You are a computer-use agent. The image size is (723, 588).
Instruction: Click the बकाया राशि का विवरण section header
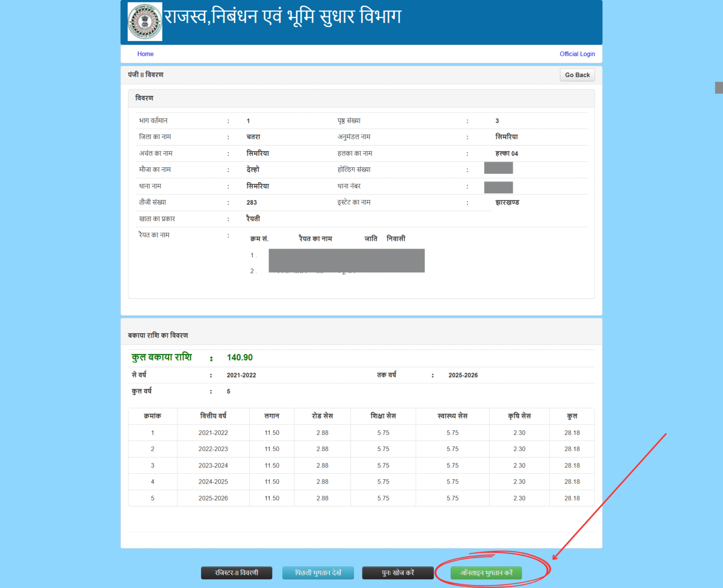(x=158, y=335)
